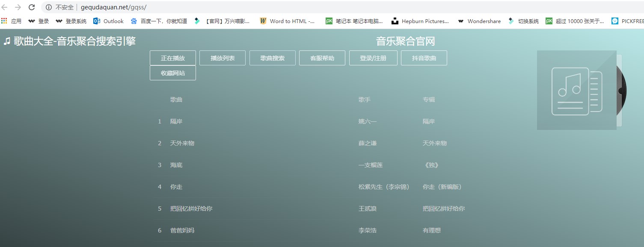Open the 切换系统 bookmark menu

[x=523, y=21]
